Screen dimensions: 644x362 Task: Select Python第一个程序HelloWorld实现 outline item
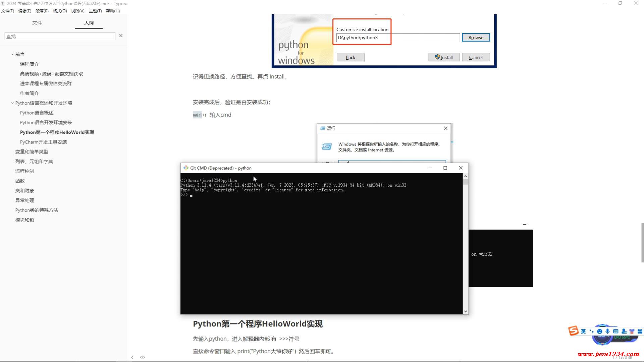point(57,132)
